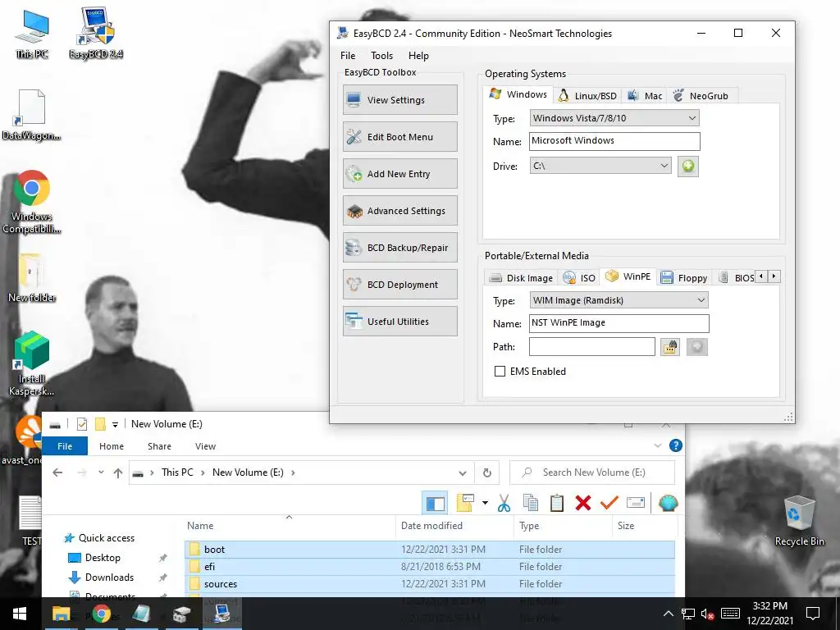The width and height of the screenshot is (840, 630).
Task: Switch to the ISO media tab
Action: [579, 278]
